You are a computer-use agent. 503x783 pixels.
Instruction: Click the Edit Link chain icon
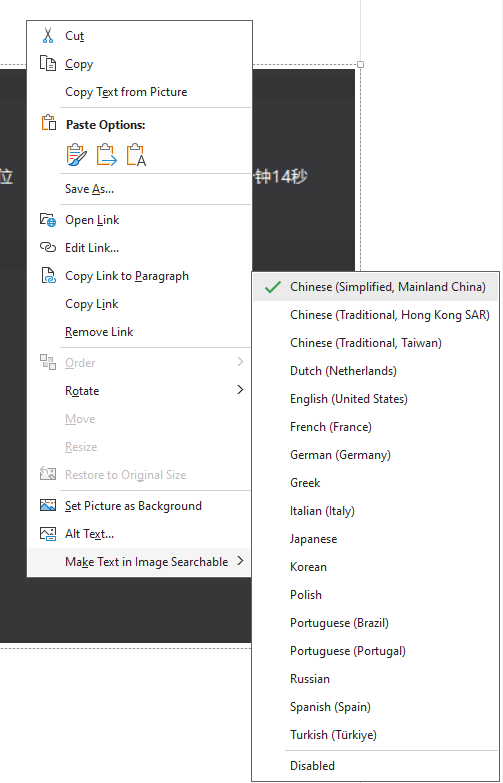[48, 248]
